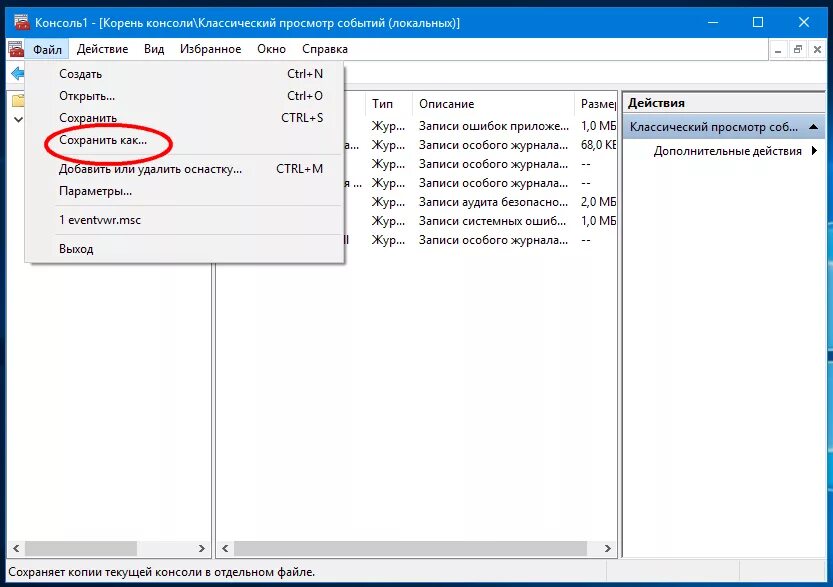
Task: Choose Сохранить menu entry
Action: tap(184, 118)
